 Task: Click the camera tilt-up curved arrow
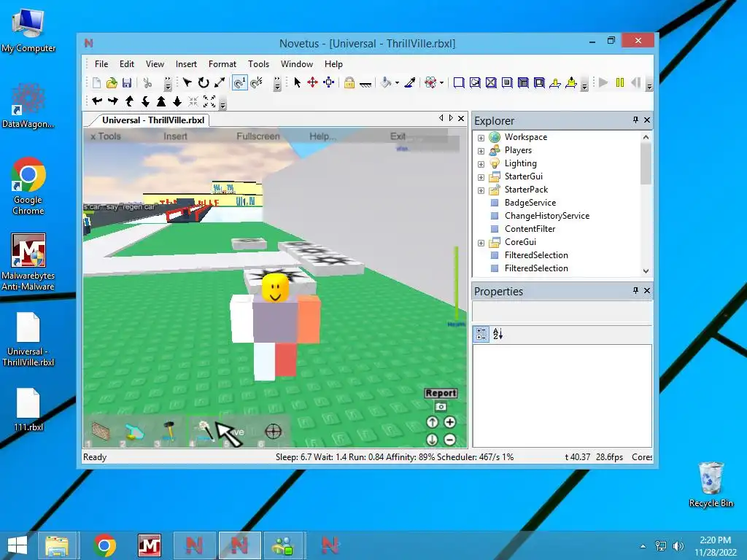click(129, 101)
